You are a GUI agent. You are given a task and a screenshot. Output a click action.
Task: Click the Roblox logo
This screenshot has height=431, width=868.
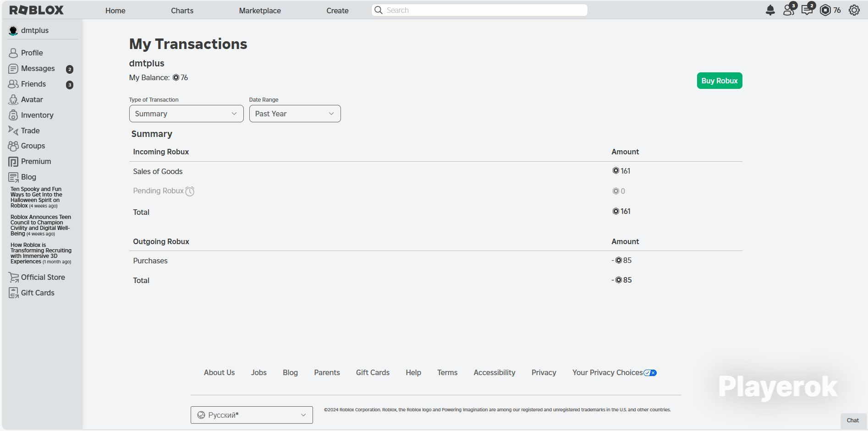point(37,10)
